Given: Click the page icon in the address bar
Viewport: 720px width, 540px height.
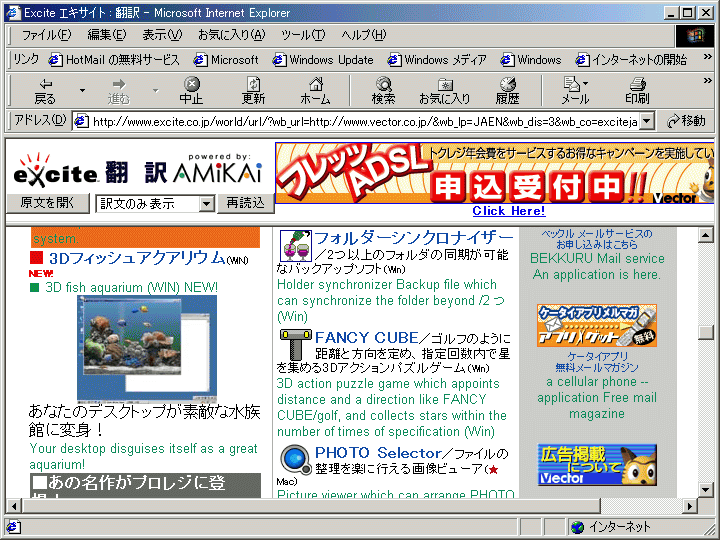Looking at the screenshot, I should [x=81, y=122].
